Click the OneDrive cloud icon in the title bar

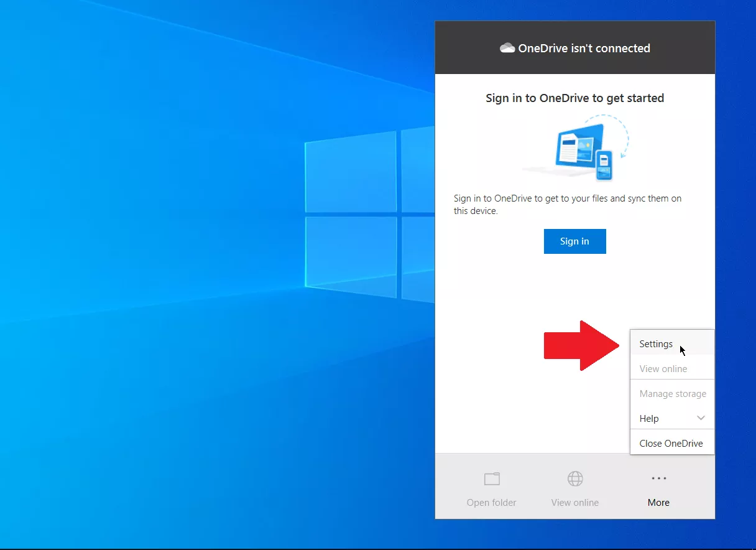coord(507,47)
